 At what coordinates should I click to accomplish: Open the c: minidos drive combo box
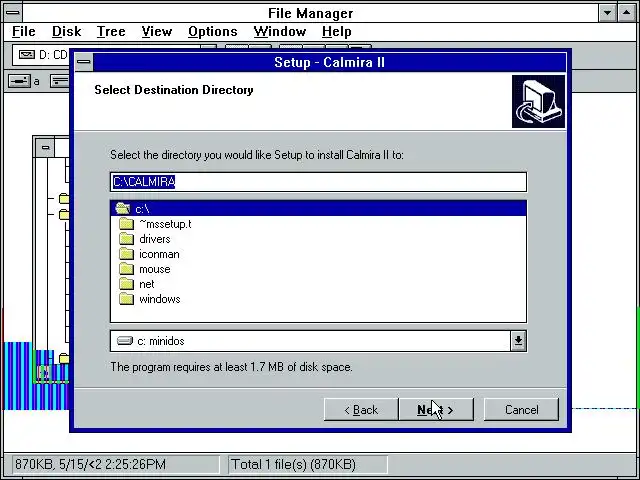tap(318, 341)
